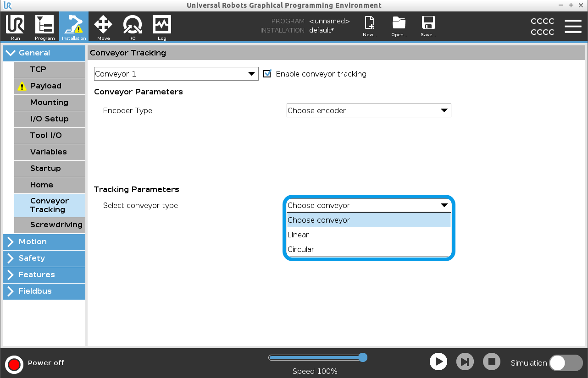The width and height of the screenshot is (588, 378).
Task: Open the hamburger menu icon
Action: click(x=573, y=27)
